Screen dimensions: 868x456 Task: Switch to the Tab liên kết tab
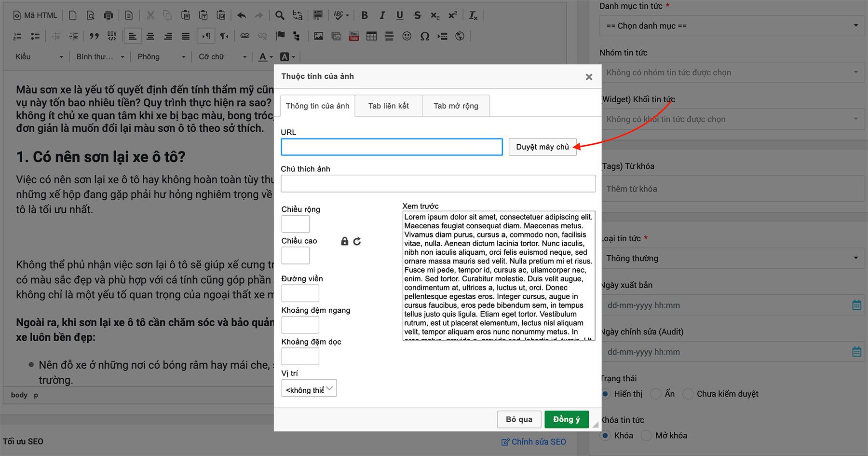(x=388, y=106)
